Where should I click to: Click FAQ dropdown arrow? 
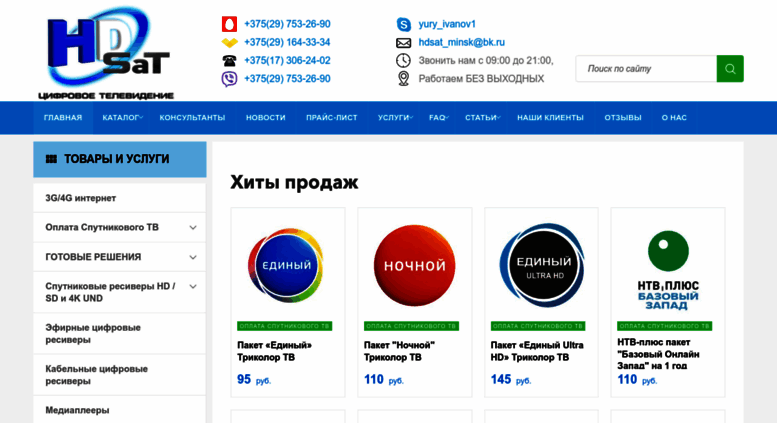pos(447,118)
